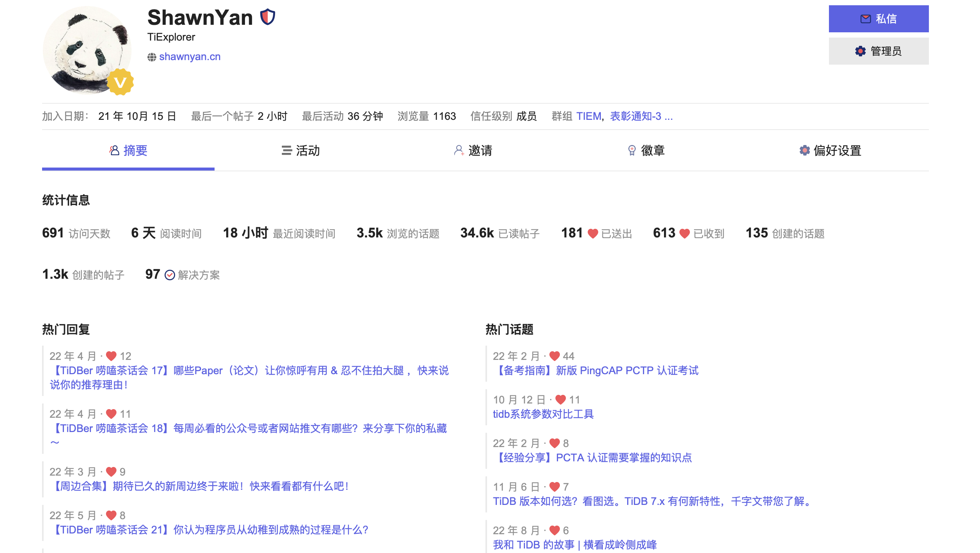Expand more groups via the ellipsis
The image size is (980, 553).
[x=668, y=116]
